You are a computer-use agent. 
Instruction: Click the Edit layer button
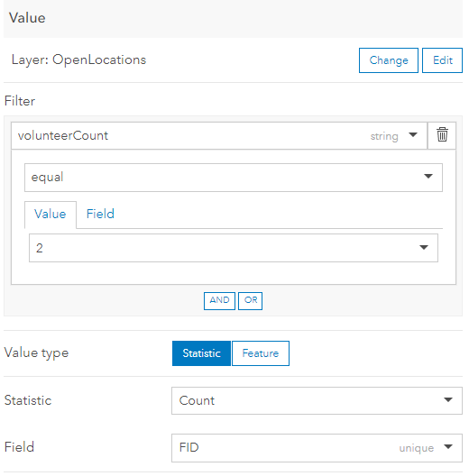click(x=442, y=60)
